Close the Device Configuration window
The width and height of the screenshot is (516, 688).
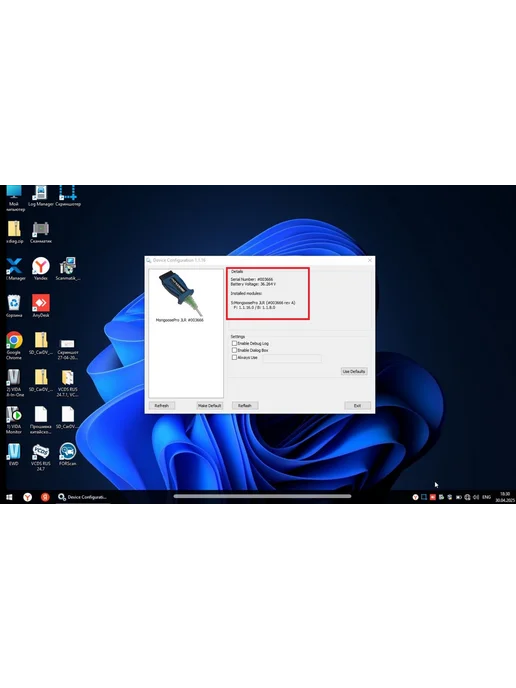[369, 260]
